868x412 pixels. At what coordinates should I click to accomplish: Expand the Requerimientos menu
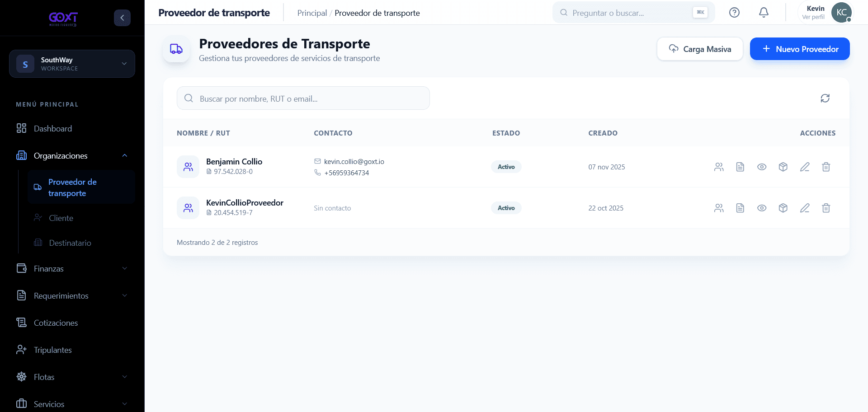point(72,296)
